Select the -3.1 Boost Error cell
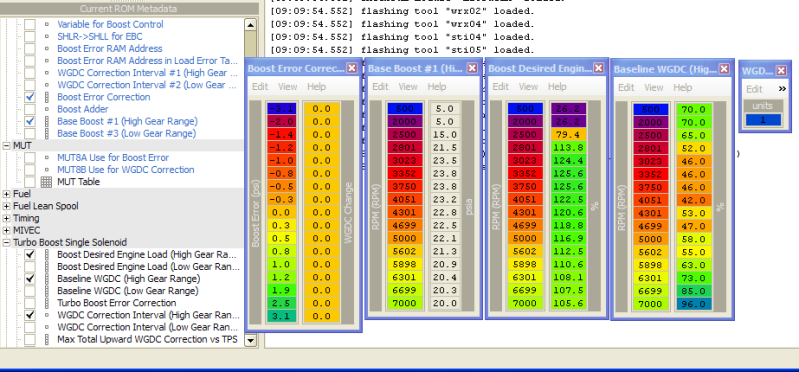The height and width of the screenshot is (372, 799). point(282,109)
